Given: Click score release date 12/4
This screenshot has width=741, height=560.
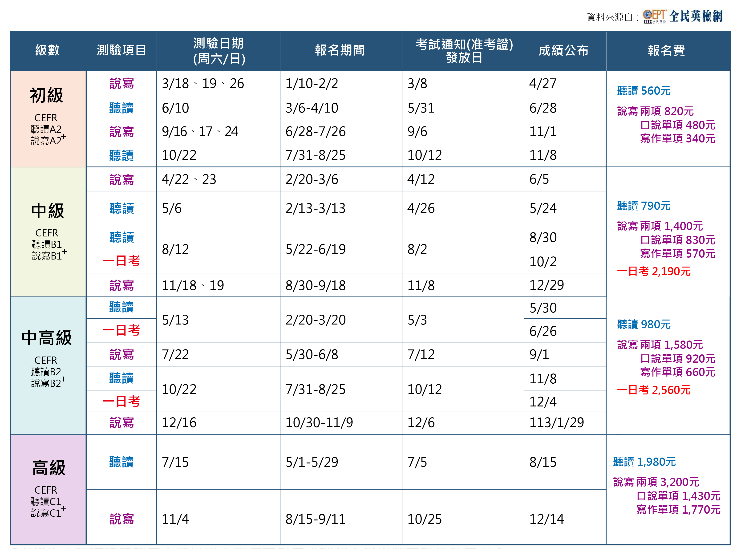Looking at the screenshot, I should tap(543, 402).
